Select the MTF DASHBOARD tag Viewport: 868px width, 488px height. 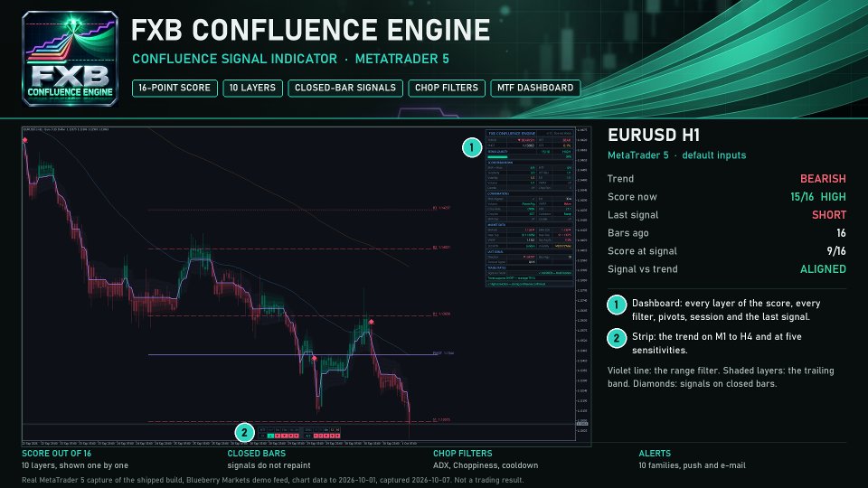click(534, 88)
